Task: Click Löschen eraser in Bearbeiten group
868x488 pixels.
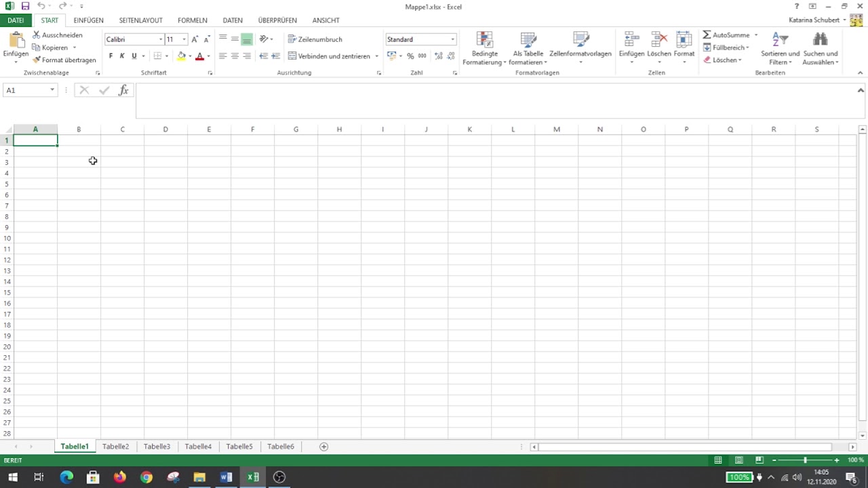Action: click(722, 60)
